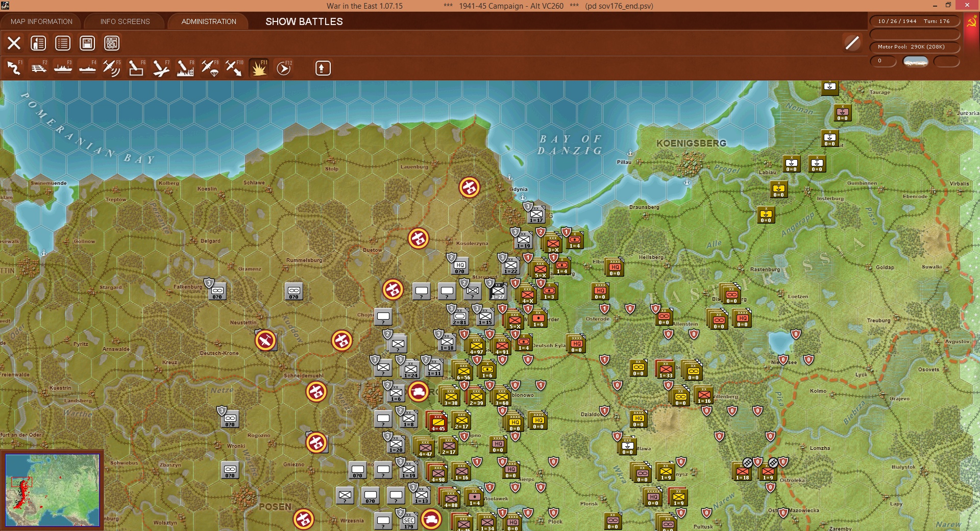This screenshot has width=980, height=531.
Task: Click the date and Turn 176 field
Action: 915,21
